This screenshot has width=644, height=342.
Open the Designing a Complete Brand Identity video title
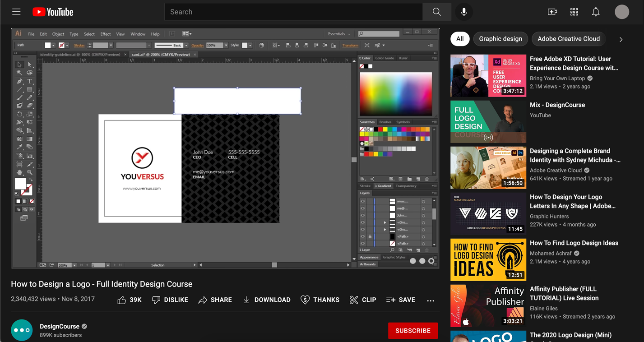pyautogui.click(x=575, y=156)
